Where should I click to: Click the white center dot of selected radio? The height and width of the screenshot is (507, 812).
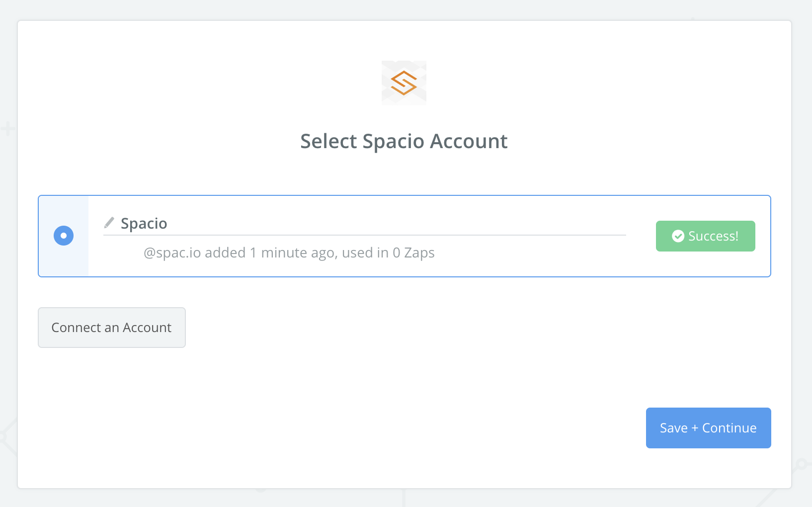point(64,236)
